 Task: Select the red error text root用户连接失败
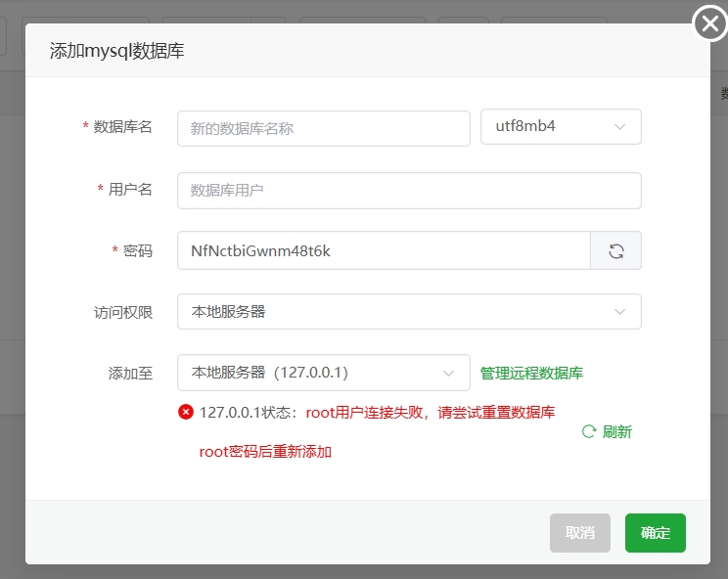364,412
